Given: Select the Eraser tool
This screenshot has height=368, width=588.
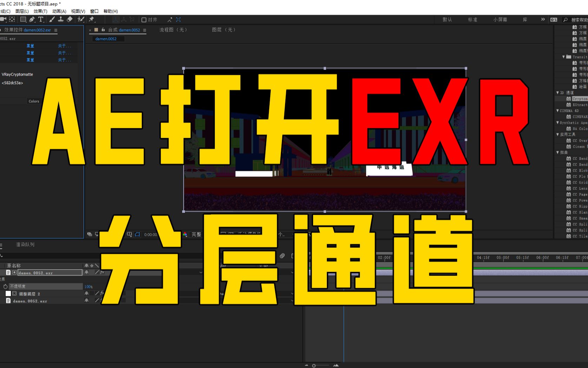Looking at the screenshot, I should [x=70, y=19].
